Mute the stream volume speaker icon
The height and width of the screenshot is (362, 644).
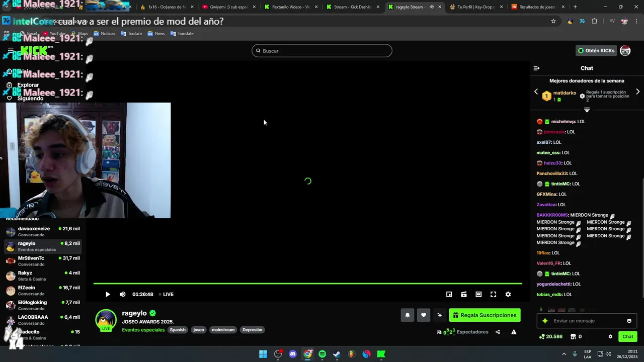click(122, 295)
